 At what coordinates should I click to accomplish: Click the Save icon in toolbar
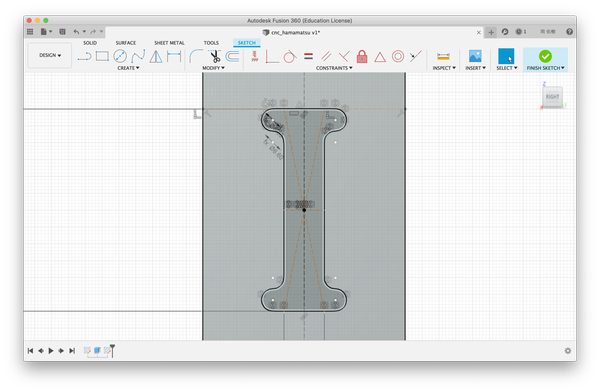point(62,32)
